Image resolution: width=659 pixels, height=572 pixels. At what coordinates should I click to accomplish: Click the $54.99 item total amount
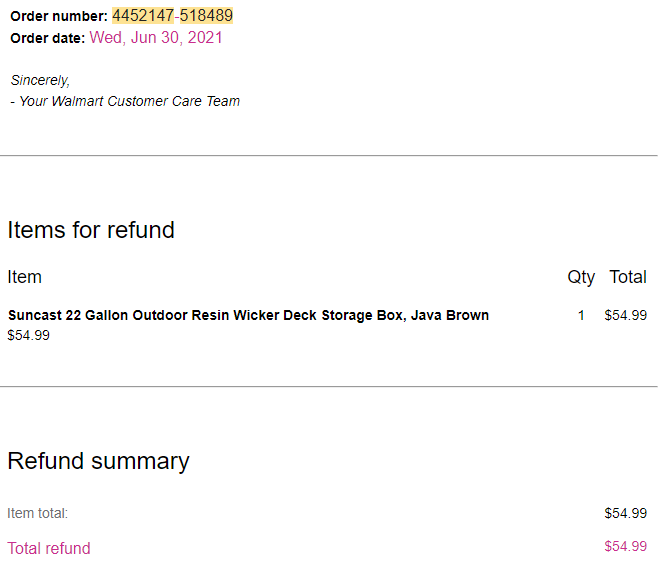625,513
